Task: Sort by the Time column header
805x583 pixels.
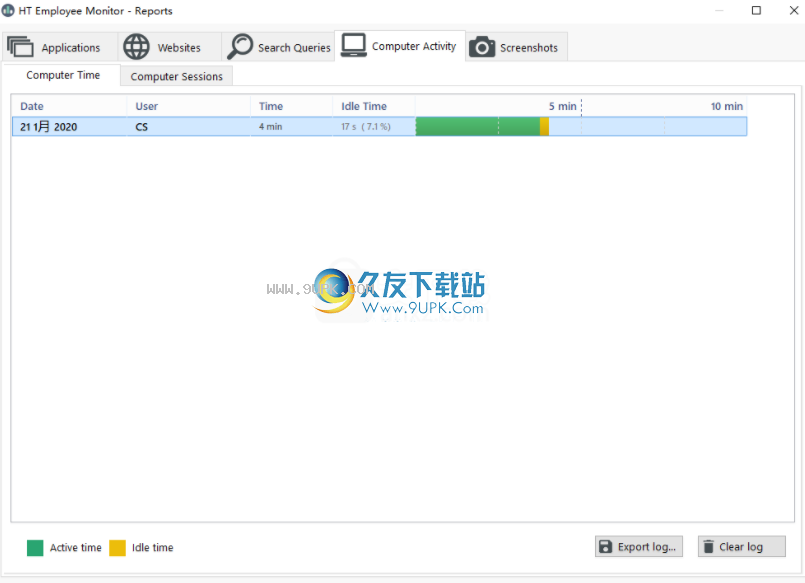Action: coord(292,106)
